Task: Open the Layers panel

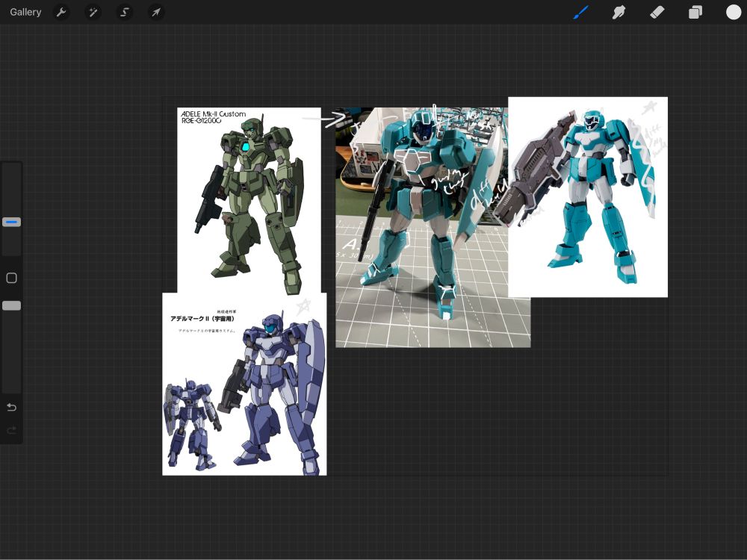Action: [x=695, y=12]
